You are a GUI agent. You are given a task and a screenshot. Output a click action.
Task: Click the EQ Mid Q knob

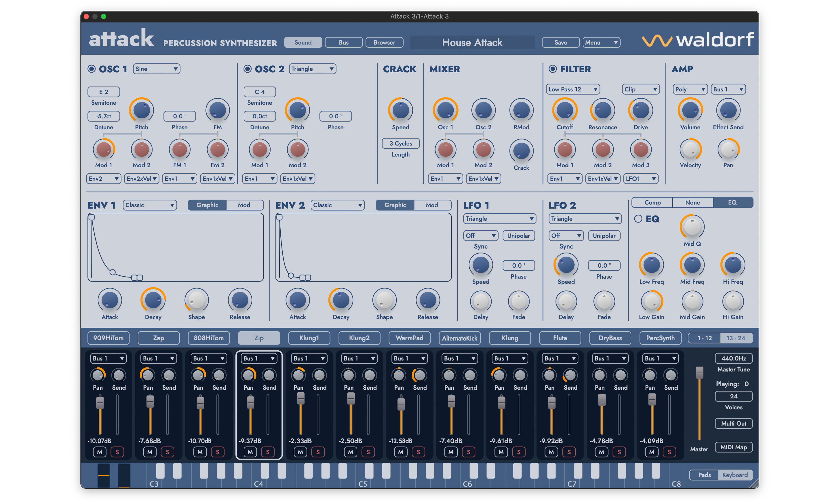tap(692, 227)
